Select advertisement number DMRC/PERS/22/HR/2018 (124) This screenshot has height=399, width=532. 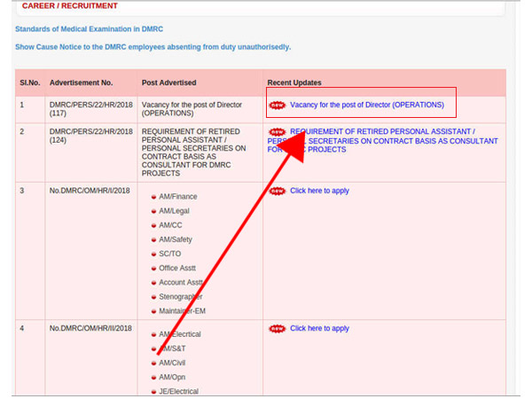coord(91,136)
